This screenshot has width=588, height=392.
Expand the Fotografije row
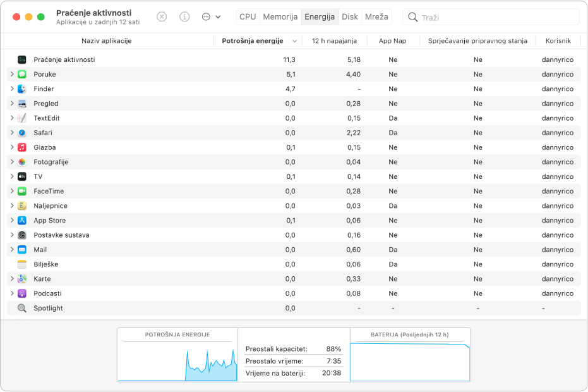(x=12, y=162)
